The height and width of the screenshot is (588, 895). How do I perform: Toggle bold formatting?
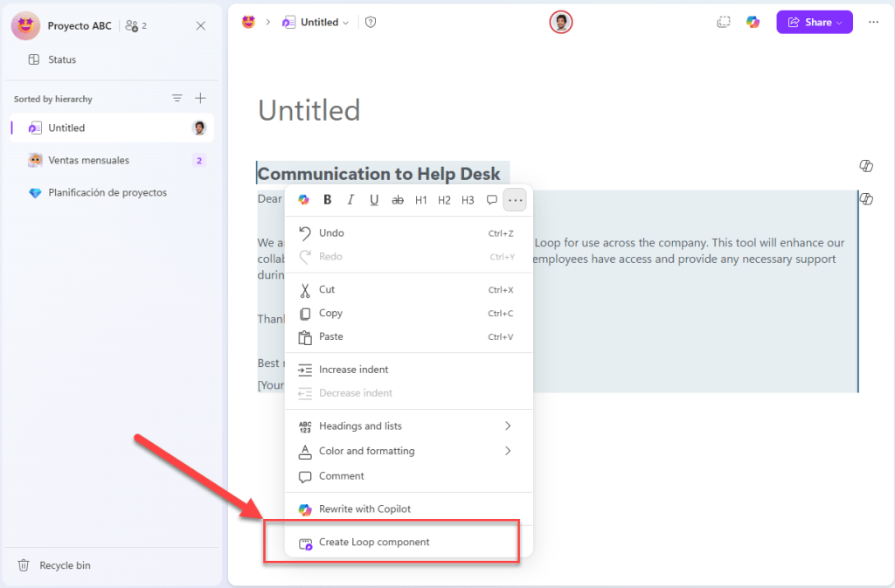pos(327,200)
